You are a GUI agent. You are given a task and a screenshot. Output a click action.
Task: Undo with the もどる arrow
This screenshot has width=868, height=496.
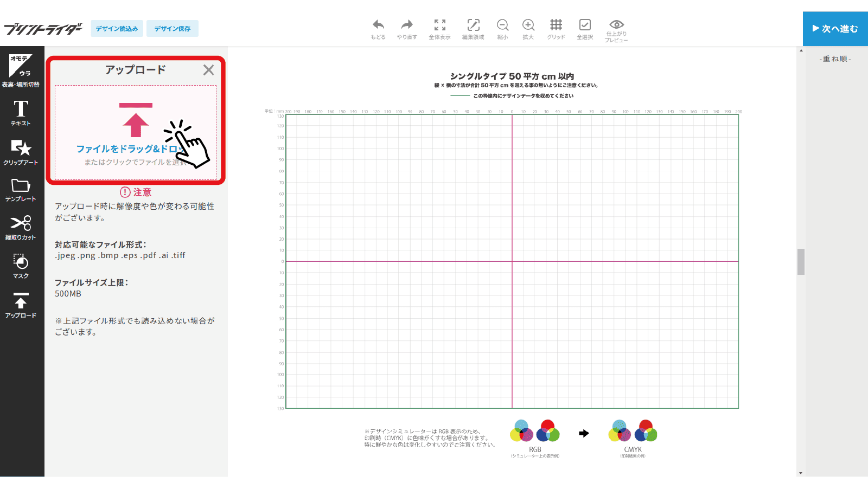point(378,29)
